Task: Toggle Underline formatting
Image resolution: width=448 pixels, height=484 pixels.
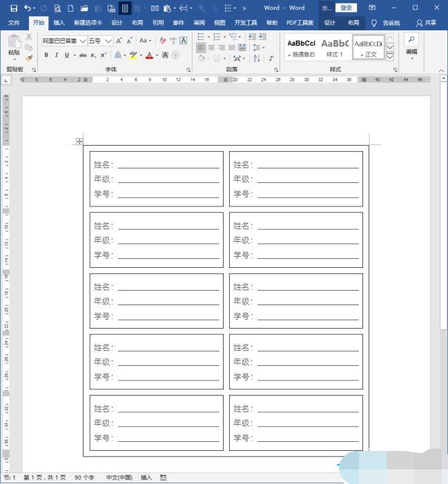Action: coord(66,55)
